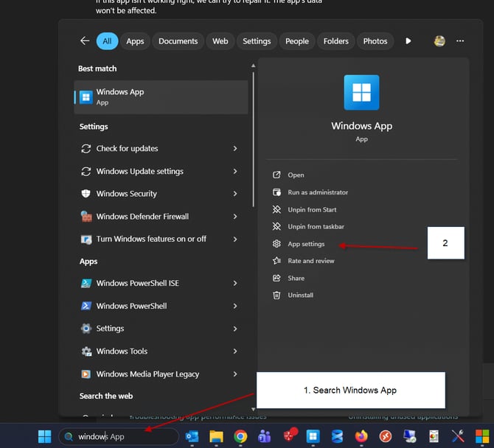
Task: Show more filter tabs with play arrow
Action: tap(408, 41)
